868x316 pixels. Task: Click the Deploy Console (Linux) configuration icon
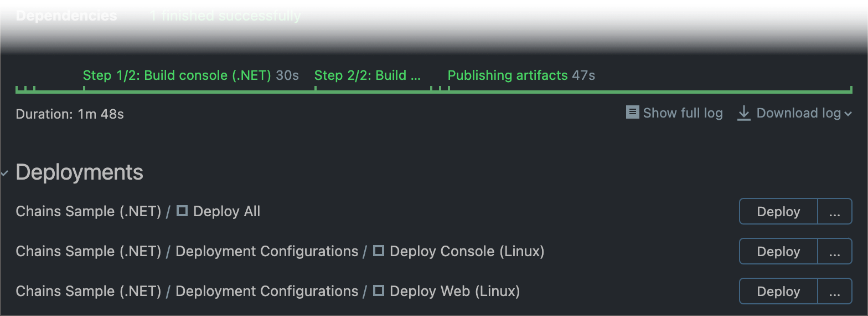click(379, 251)
